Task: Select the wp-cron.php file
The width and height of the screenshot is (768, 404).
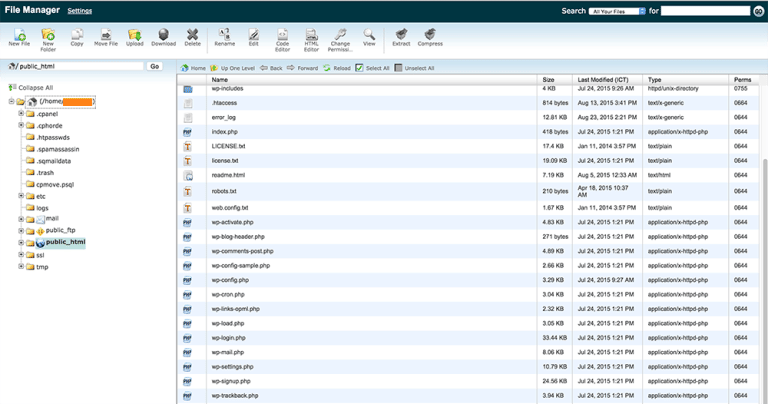Action: (228, 295)
